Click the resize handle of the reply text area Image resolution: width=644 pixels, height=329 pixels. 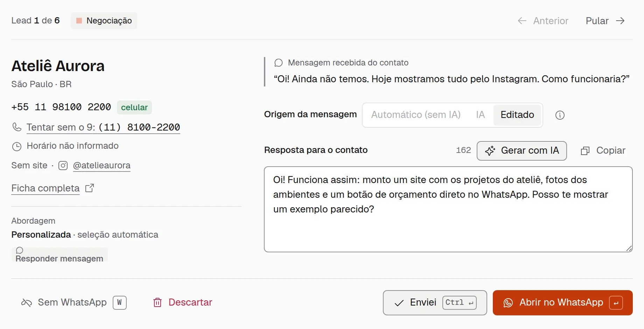point(629,248)
